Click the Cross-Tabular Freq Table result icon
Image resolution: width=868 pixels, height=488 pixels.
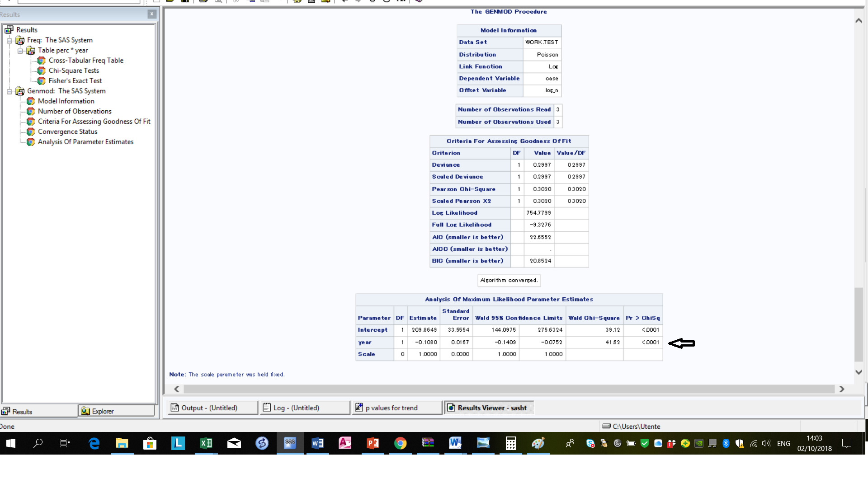[x=41, y=60]
